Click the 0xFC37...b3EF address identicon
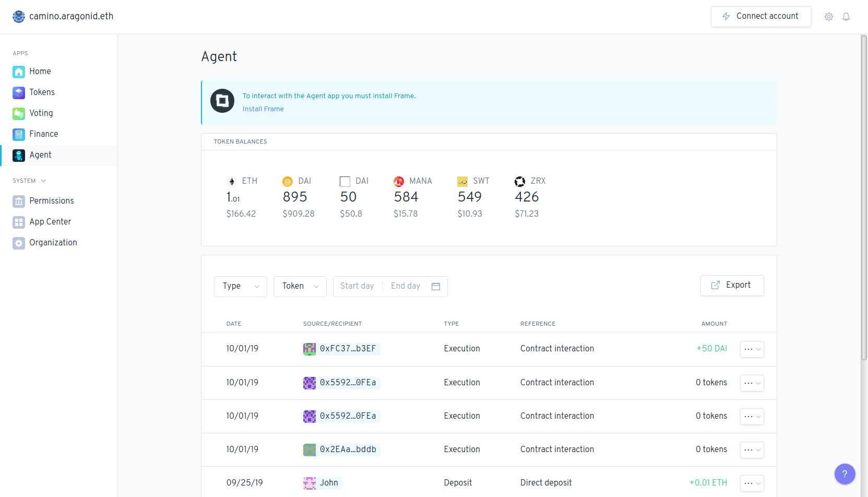The height and width of the screenshot is (497, 868). [310, 349]
